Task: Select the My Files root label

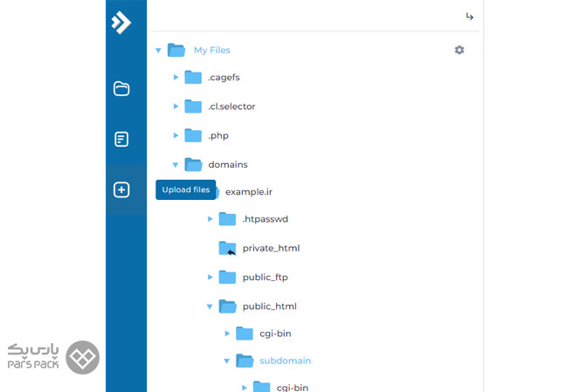Action: [x=212, y=50]
